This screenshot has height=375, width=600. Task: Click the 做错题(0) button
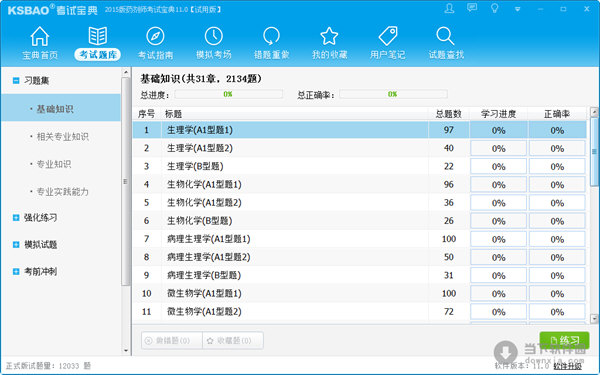click(172, 340)
